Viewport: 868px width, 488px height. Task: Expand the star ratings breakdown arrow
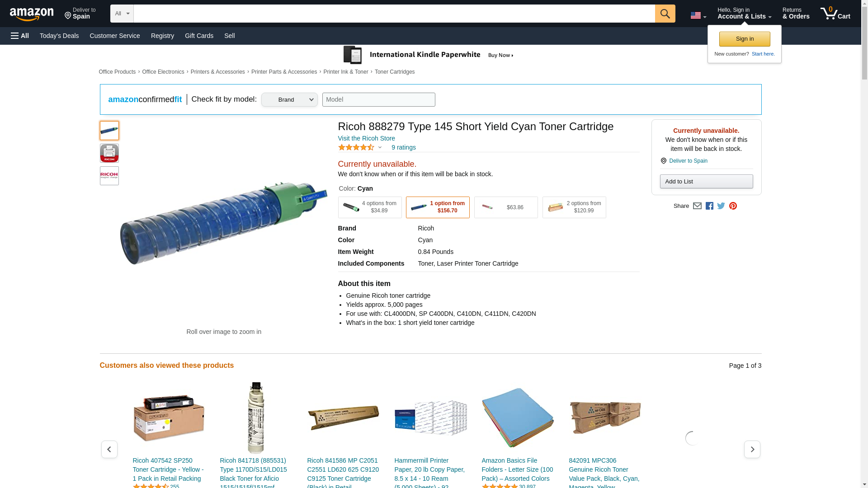point(380,147)
